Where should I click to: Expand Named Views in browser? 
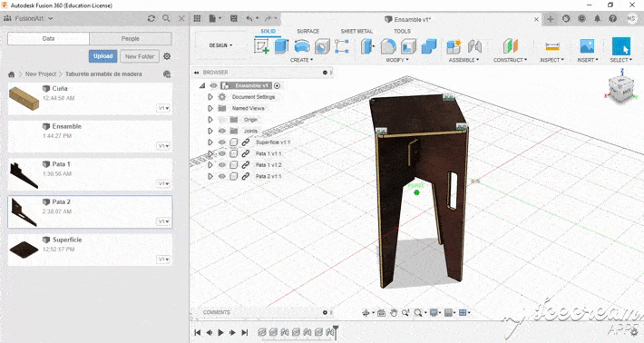210,109
